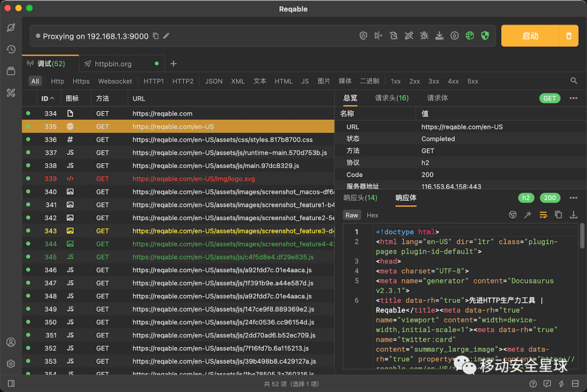Add a new tab with plus button
Image resolution: width=587 pixels, height=392 pixels.
[173, 64]
